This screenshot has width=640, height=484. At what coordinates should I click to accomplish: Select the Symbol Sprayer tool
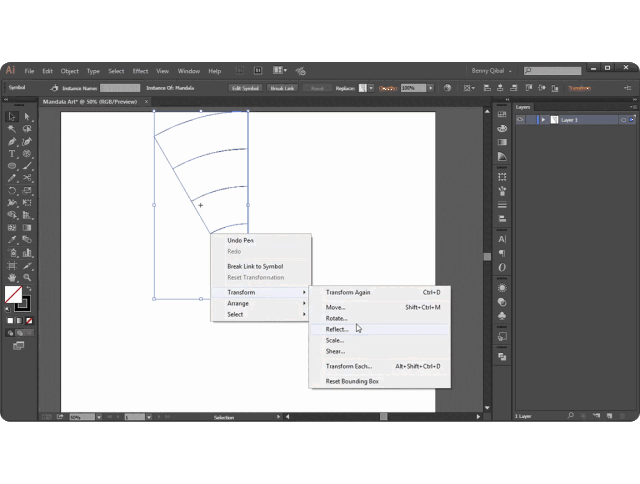(x=12, y=253)
